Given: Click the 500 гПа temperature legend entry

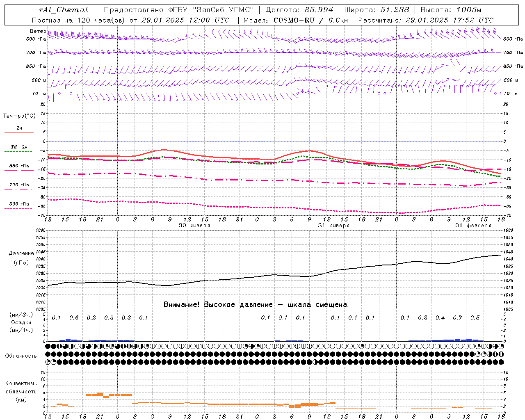Looking at the screenshot, I should (19, 204).
